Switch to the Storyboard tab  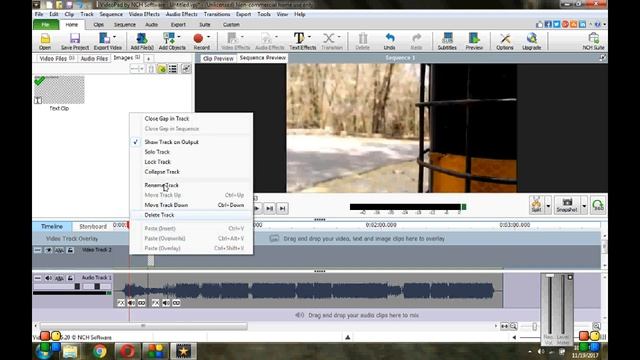pos(93,226)
